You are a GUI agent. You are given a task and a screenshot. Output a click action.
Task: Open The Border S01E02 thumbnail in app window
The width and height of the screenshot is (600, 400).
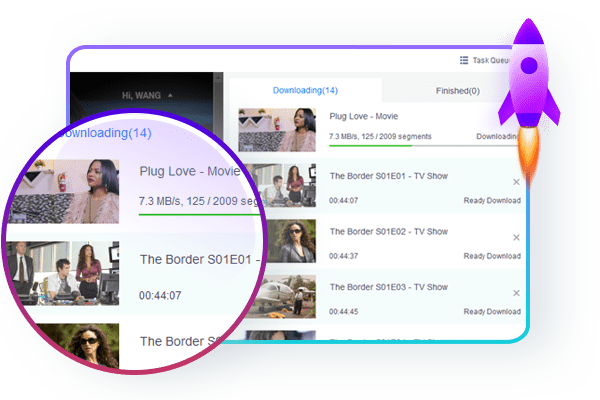pos(292,241)
